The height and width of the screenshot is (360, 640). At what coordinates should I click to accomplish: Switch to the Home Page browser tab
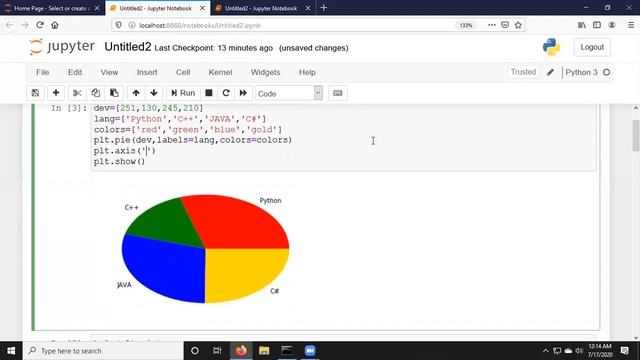pyautogui.click(x=51, y=8)
